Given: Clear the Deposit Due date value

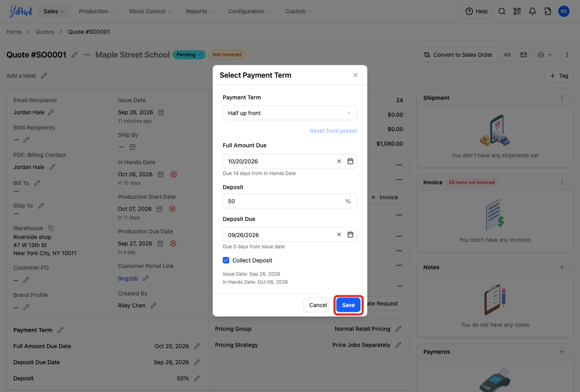Looking at the screenshot, I should click(339, 235).
